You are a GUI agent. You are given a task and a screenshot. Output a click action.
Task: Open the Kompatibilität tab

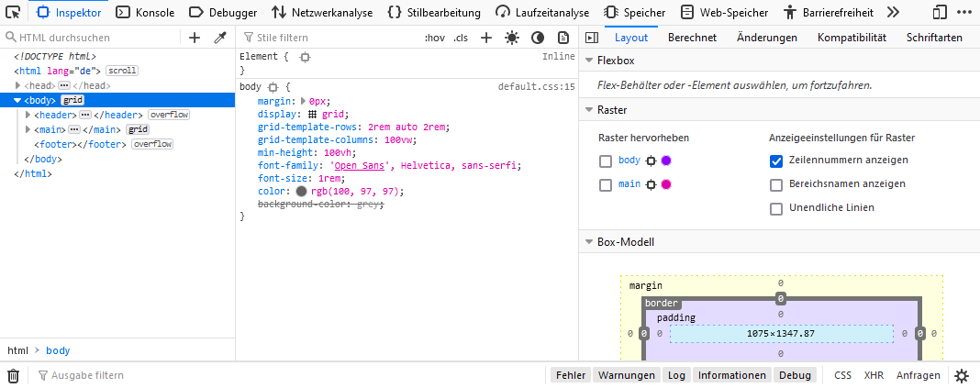click(x=852, y=38)
